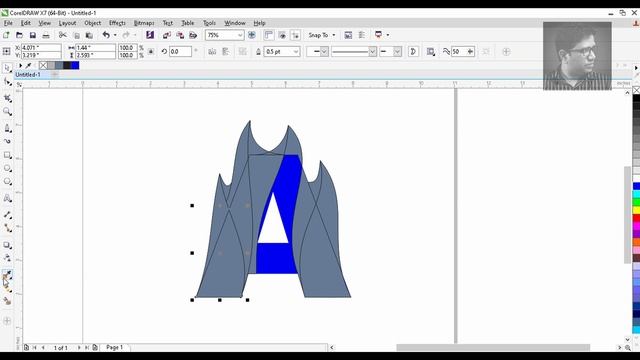Viewport: 640px width, 360px height.
Task: Print the document
Action: [x=46, y=35]
